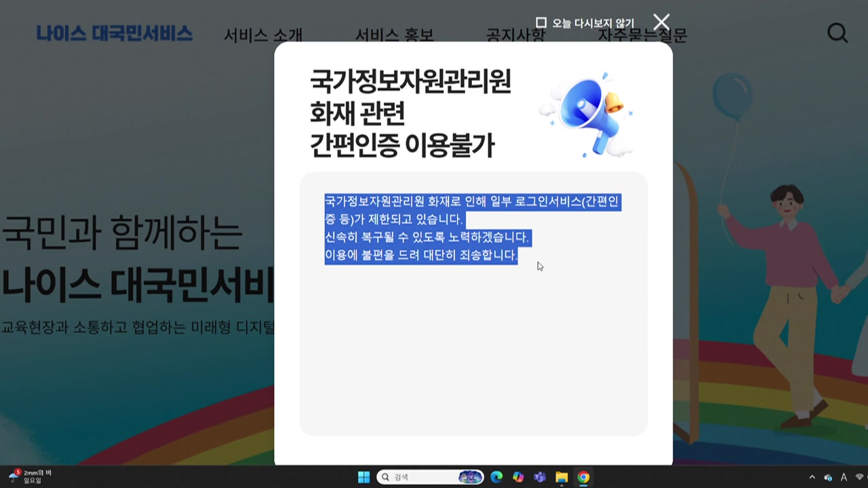Toggle the IME language indicator 'A'
Viewport: 868px width, 488px height.
[x=844, y=477]
